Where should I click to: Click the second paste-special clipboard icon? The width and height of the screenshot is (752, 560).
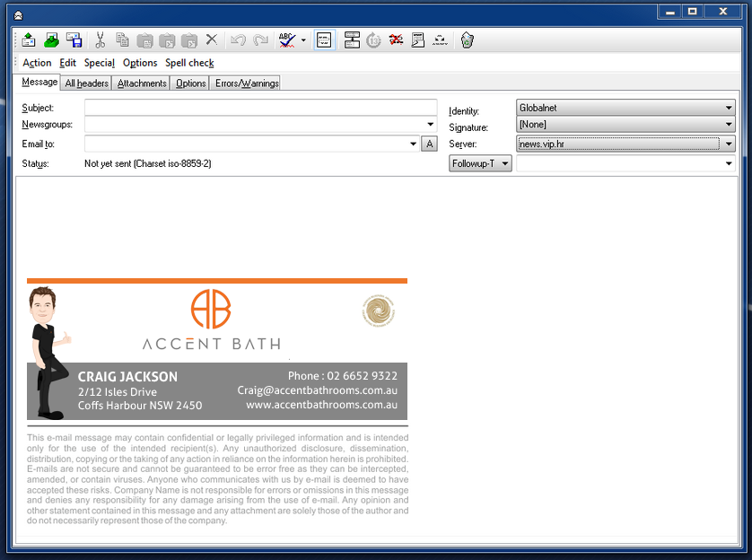click(167, 40)
